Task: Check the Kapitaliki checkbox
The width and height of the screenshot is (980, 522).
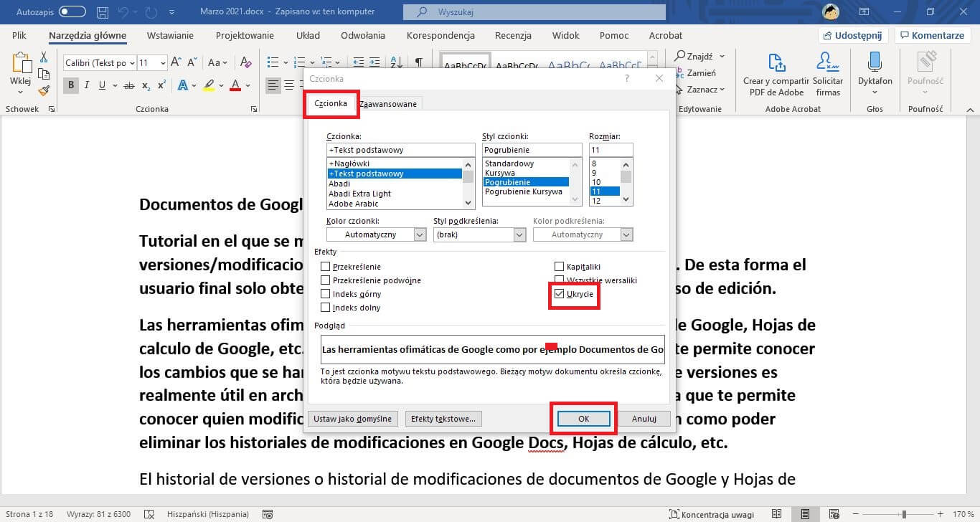Action: pos(560,267)
